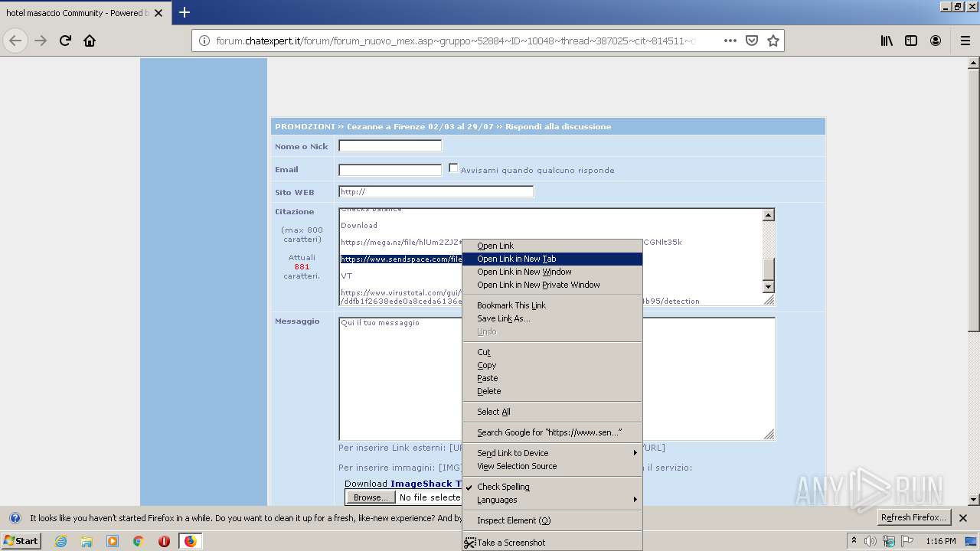Expand the Languages submenu
The height and width of the screenshot is (551, 980).
[x=552, y=500]
